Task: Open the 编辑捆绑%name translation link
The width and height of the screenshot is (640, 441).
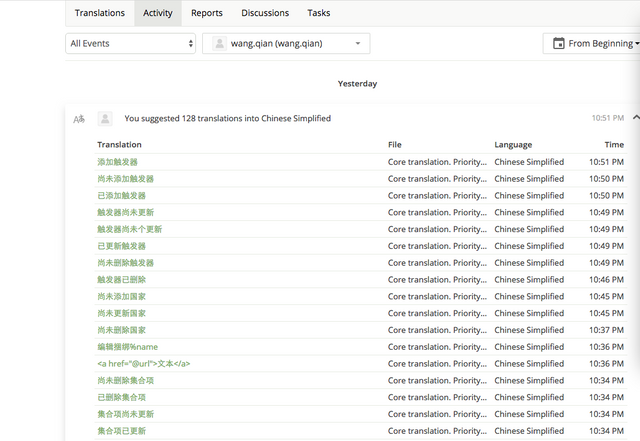Action: click(x=127, y=347)
